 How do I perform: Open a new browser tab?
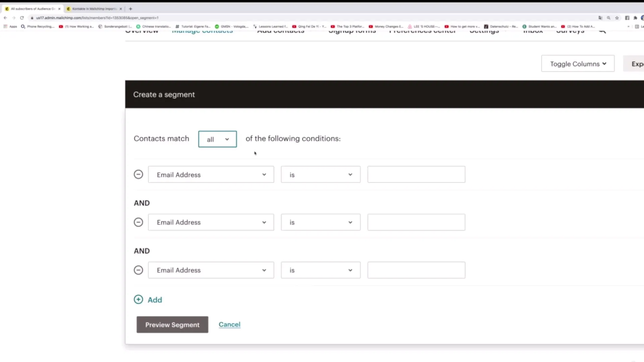[130, 9]
